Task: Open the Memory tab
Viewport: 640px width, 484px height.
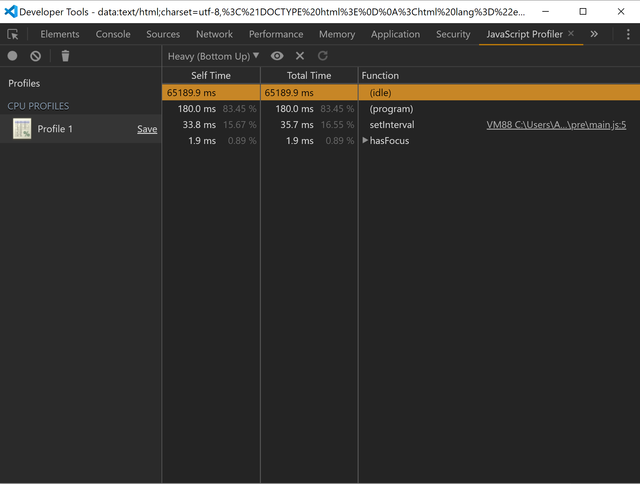Action: [337, 34]
